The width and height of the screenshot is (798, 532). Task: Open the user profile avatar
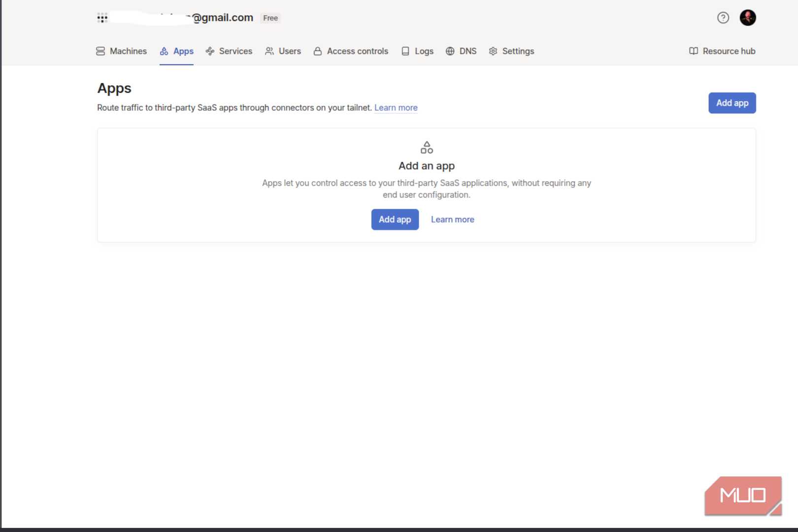pyautogui.click(x=747, y=18)
